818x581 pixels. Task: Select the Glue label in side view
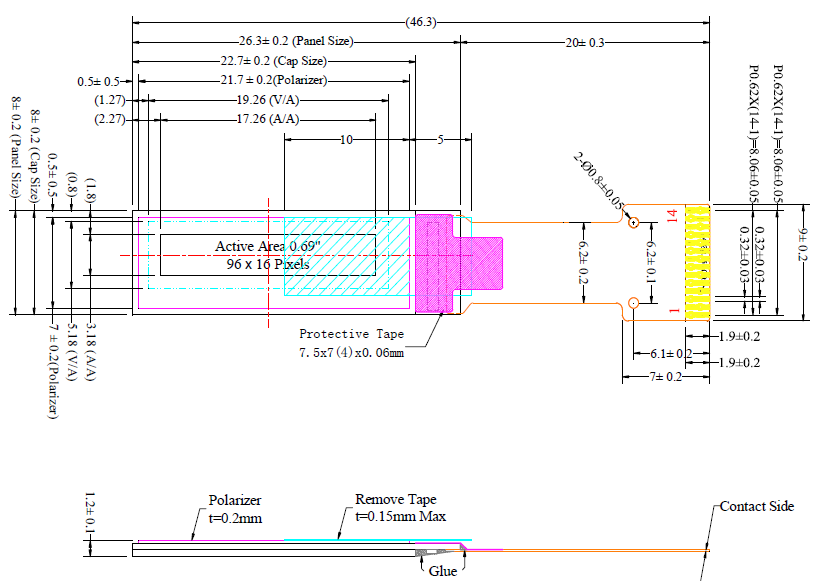coord(442,571)
